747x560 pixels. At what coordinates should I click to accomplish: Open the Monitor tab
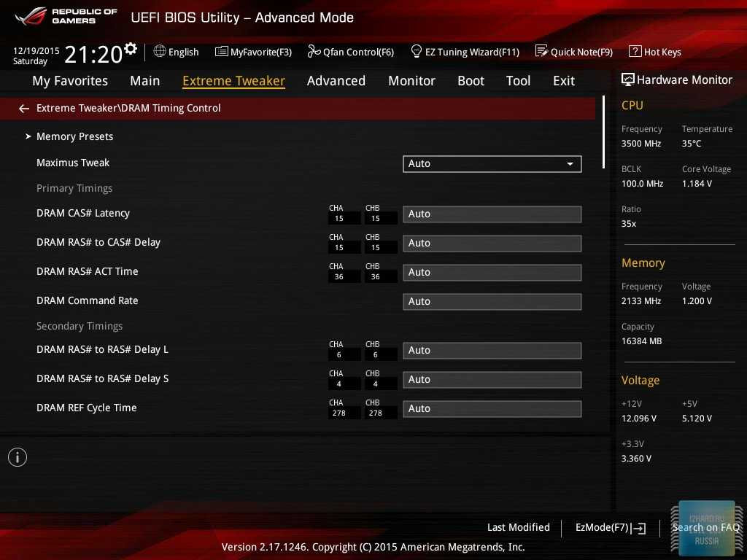[411, 81]
